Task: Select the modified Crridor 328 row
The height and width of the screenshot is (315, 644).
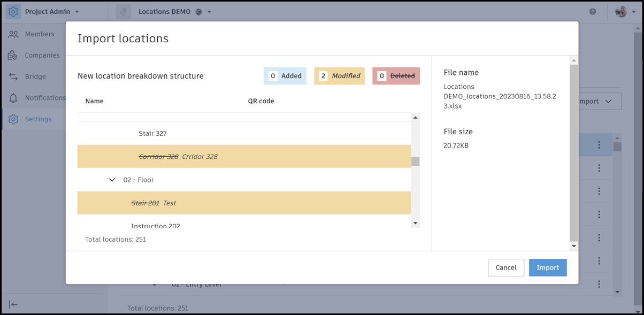Action: 244,157
